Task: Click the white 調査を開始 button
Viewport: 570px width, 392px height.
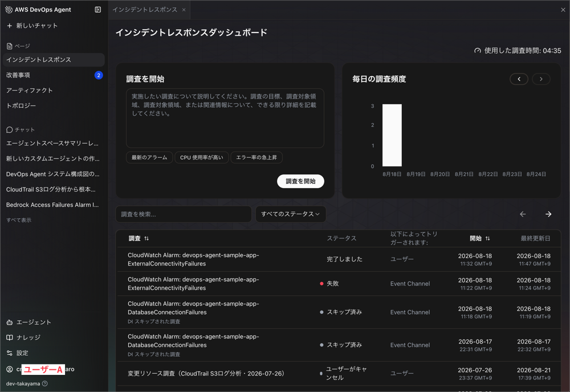Action: pos(300,181)
